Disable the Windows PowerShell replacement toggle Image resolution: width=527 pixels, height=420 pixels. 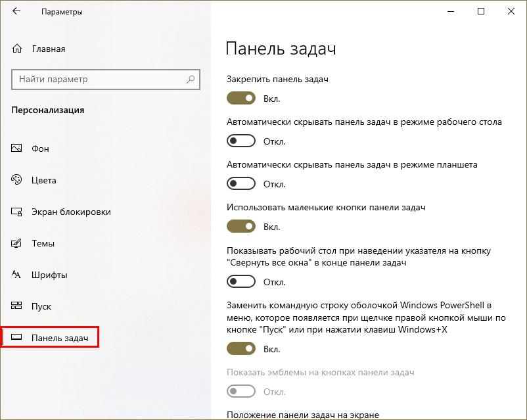tap(241, 348)
